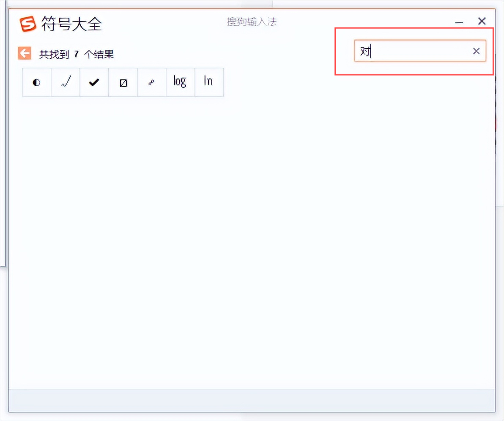Select the half-filled circle symbol
This screenshot has height=421, width=504.
(37, 82)
